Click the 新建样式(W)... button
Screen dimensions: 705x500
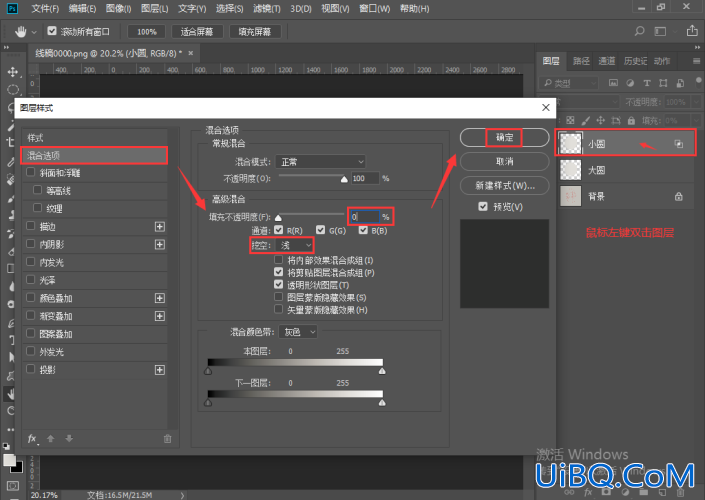pos(504,185)
